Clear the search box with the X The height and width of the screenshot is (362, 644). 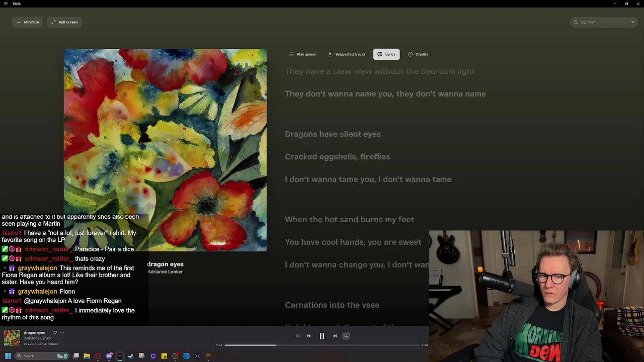tap(632, 22)
